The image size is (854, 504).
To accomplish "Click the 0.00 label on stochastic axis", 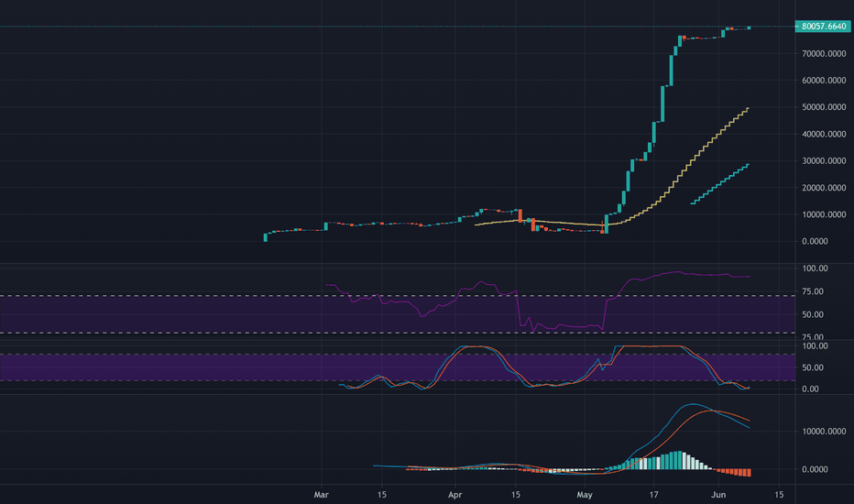I will click(810, 389).
